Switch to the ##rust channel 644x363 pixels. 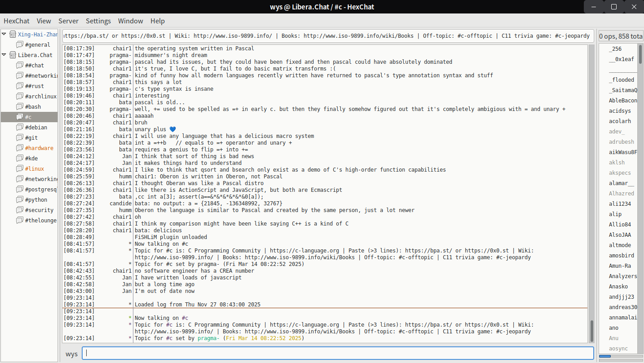[x=34, y=86]
